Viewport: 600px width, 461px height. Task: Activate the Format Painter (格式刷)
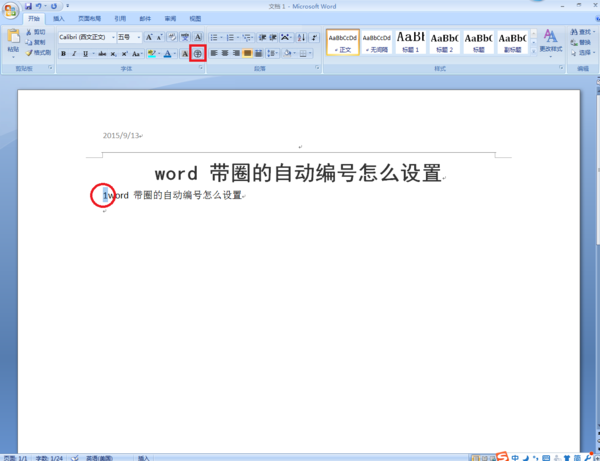(38, 52)
